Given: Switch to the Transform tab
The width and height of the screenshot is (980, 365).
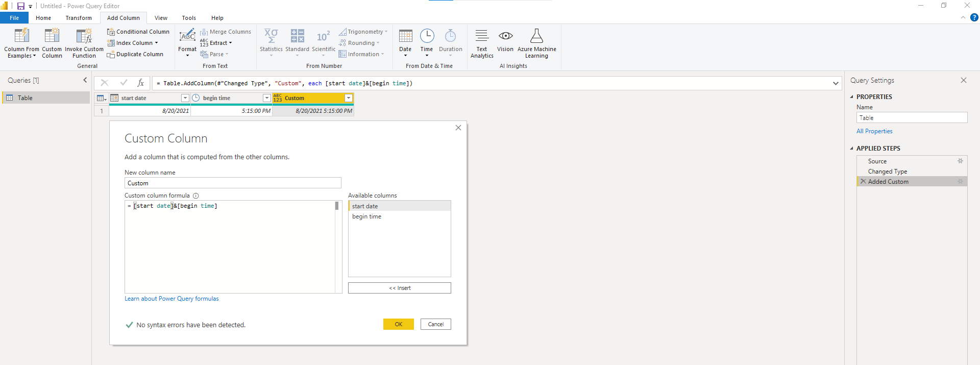Looking at the screenshot, I should tap(79, 18).
